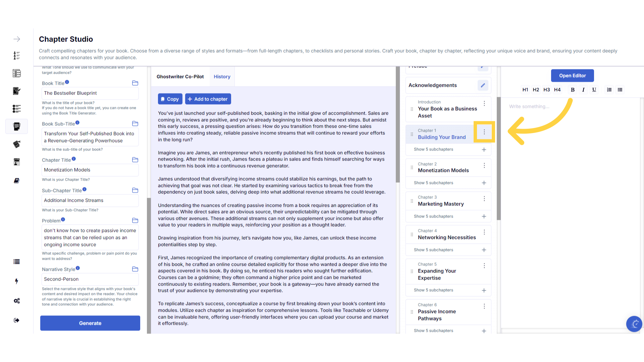
Task: Click the Acknowledgements pencil edit icon
Action: [x=483, y=85]
